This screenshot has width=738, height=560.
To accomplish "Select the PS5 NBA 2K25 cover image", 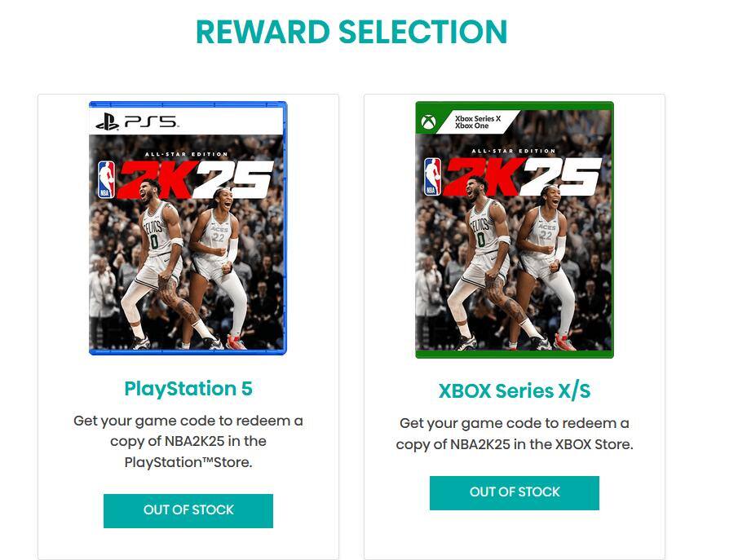I will [x=188, y=227].
